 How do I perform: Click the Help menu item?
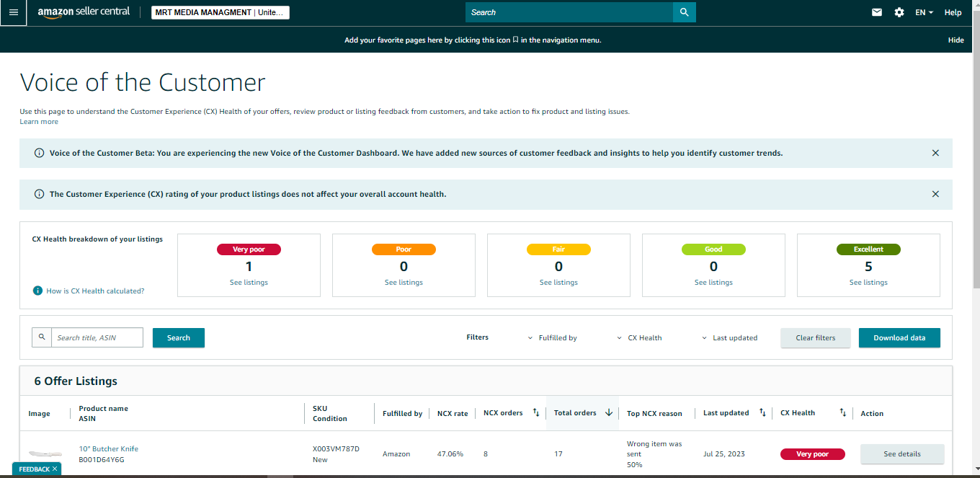coord(953,12)
